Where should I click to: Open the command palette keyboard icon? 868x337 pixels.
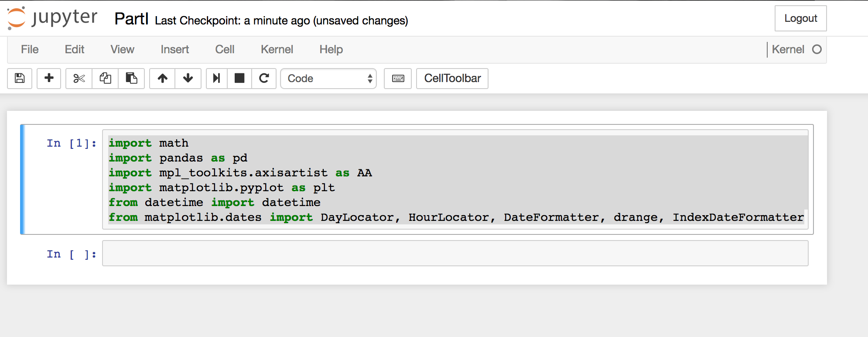398,79
